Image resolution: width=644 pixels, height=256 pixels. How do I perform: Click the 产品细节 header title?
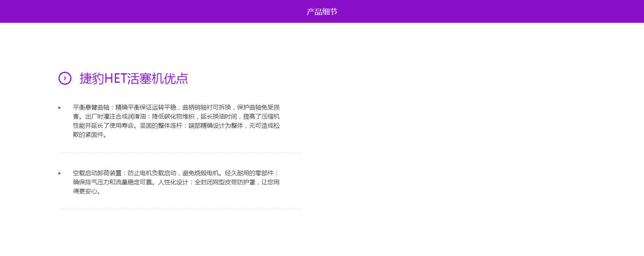point(322,12)
